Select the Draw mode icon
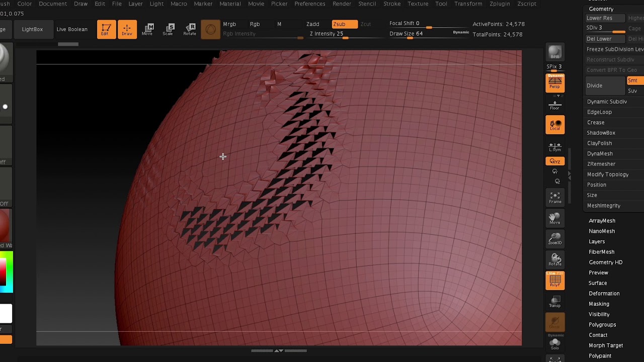Viewport: 644px width, 362px height. (x=127, y=30)
